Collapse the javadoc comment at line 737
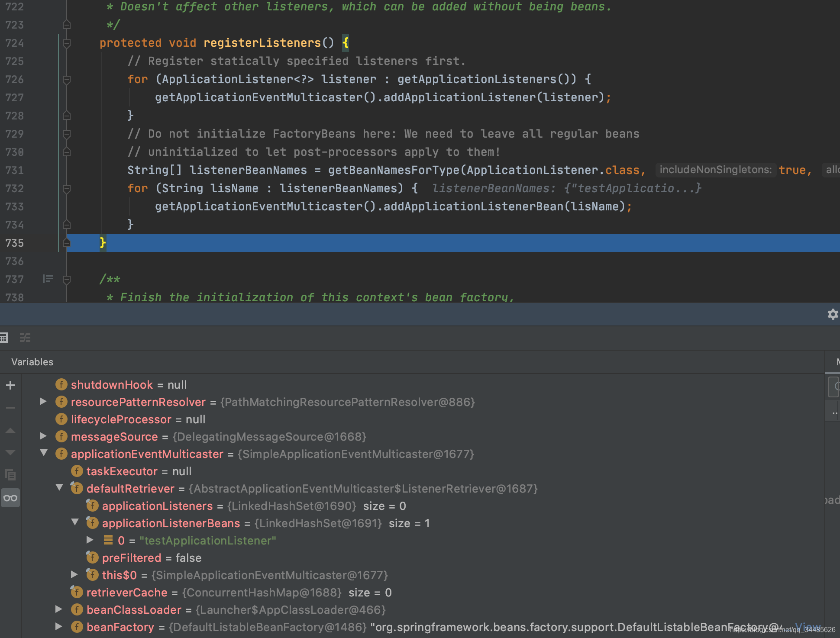This screenshot has height=638, width=840. (67, 280)
